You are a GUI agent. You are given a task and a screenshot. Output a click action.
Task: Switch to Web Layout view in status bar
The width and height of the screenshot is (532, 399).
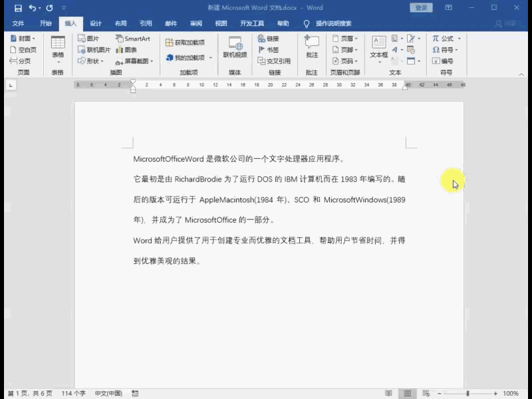[426, 394]
